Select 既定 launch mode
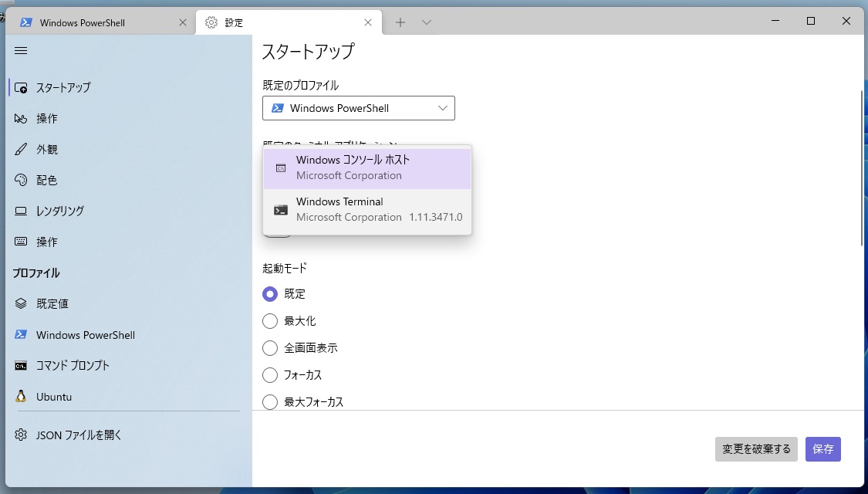 tap(284, 294)
